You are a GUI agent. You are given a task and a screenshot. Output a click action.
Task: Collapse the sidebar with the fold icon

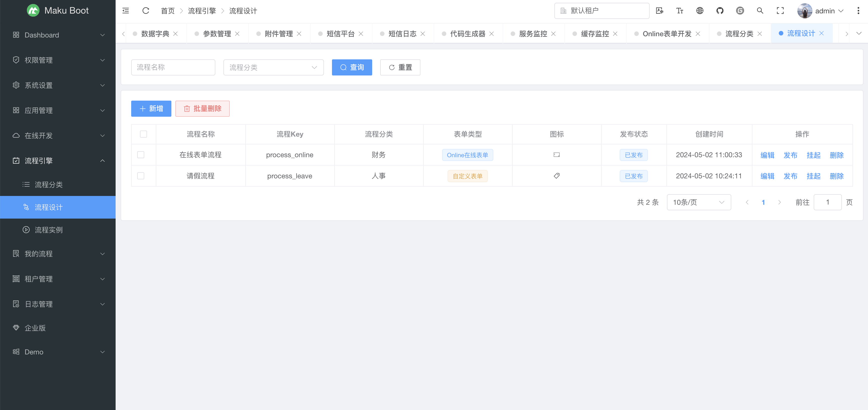click(126, 11)
